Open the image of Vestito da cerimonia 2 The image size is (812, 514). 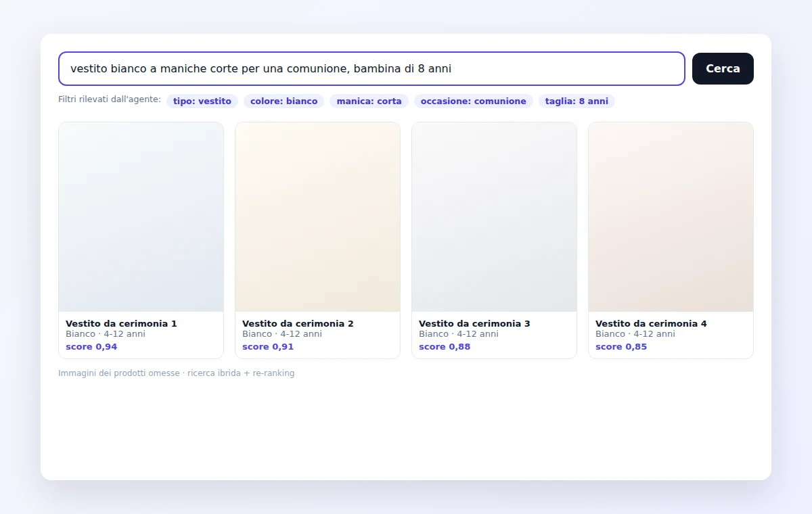(317, 217)
